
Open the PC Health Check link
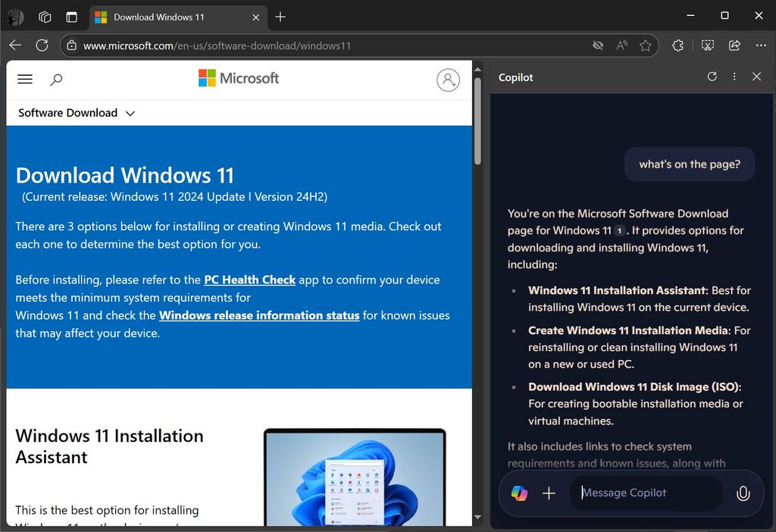[249, 280]
